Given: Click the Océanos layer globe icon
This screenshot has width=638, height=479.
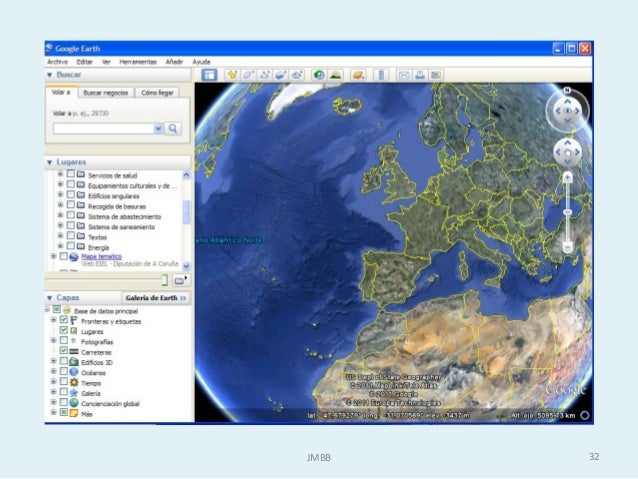Looking at the screenshot, I should point(74,372).
